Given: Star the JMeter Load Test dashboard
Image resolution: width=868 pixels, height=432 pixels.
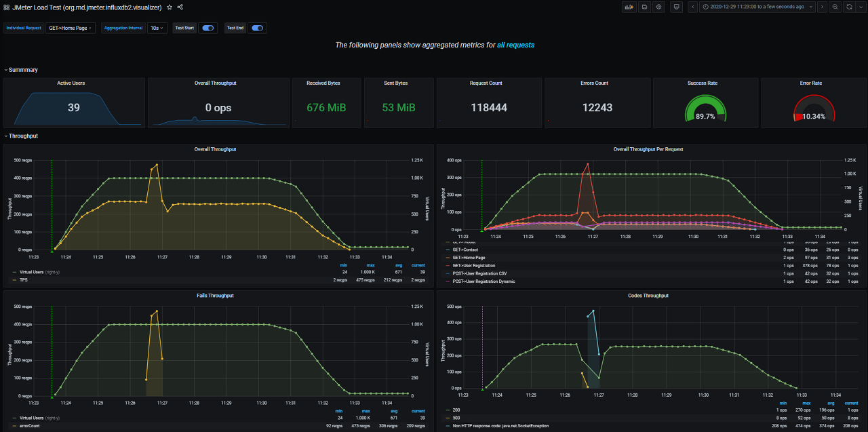Looking at the screenshot, I should [x=170, y=7].
